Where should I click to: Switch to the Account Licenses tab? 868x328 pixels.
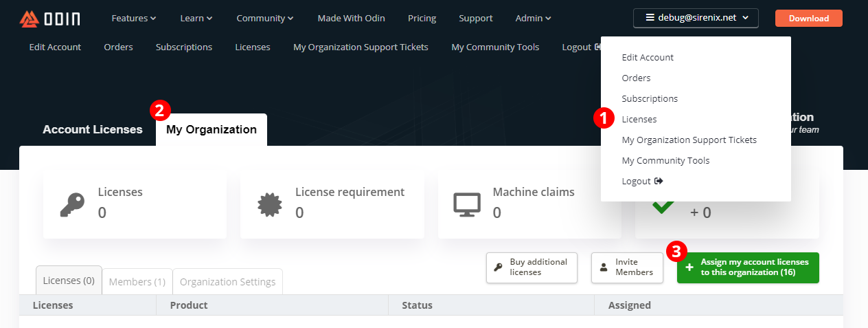(x=93, y=129)
